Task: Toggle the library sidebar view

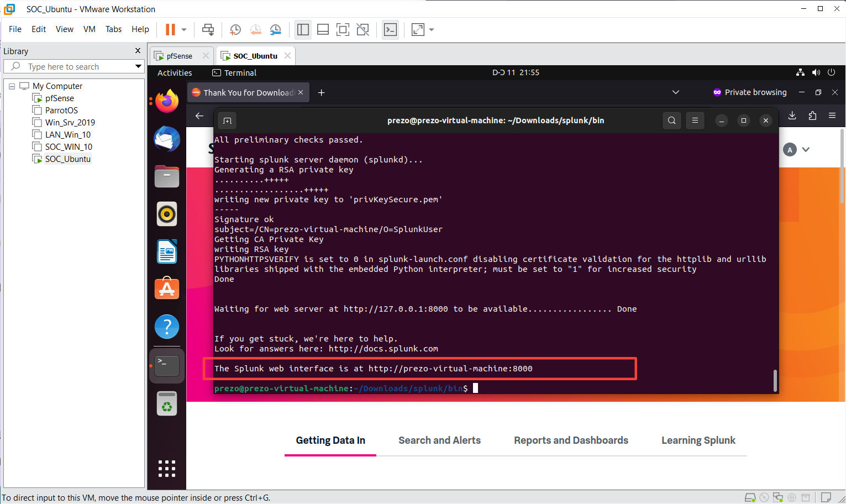Action: 303,30
